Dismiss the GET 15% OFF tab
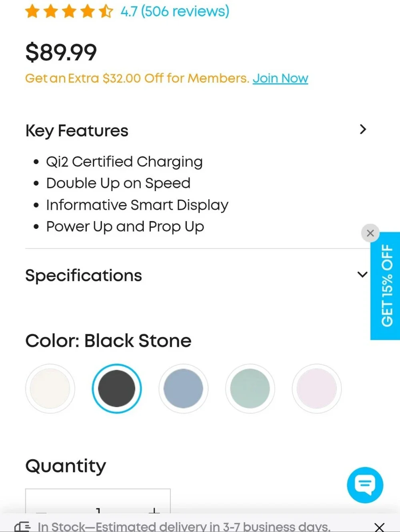Viewport: 400px width, 532px height. point(370,233)
